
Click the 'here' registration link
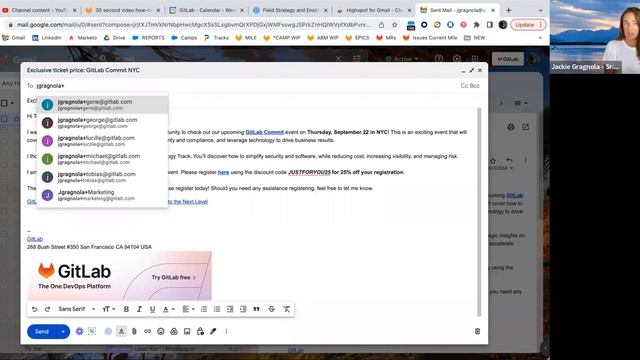pos(223,172)
